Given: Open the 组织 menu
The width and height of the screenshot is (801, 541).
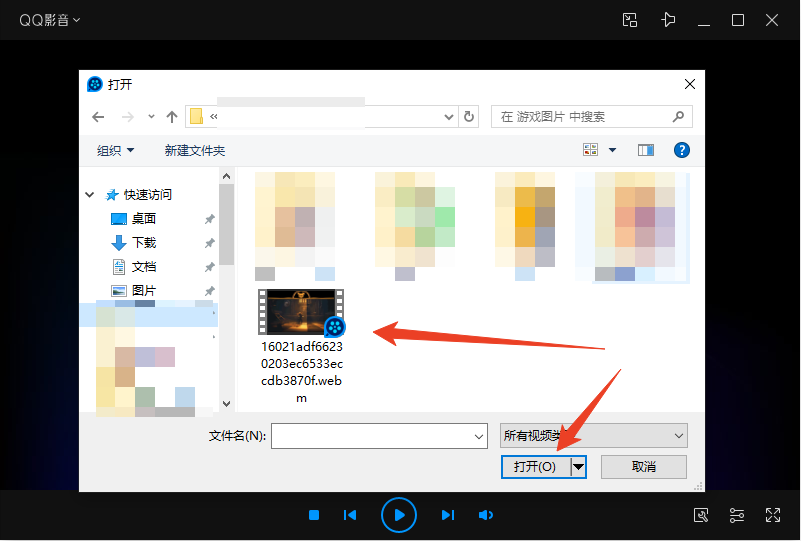Looking at the screenshot, I should [x=115, y=150].
